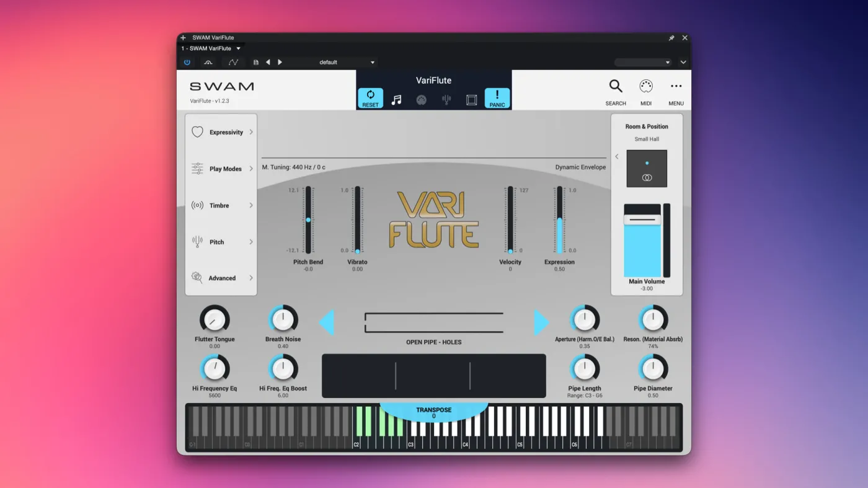Click the Small Hall room label

(x=647, y=139)
